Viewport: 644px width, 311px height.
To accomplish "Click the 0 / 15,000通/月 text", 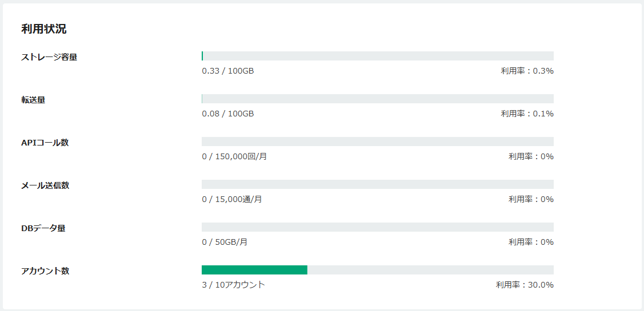I will 231,199.
